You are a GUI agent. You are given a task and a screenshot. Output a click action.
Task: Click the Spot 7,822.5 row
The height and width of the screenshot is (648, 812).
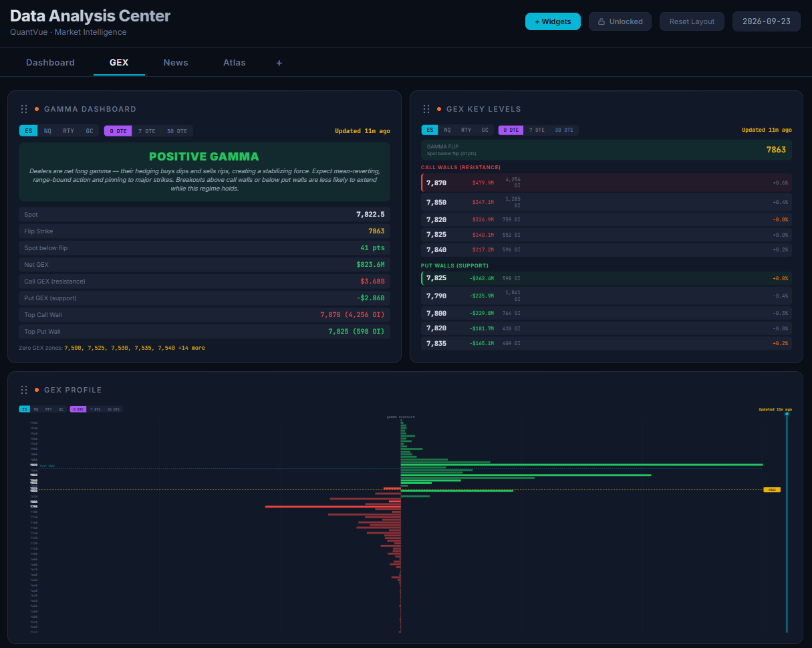tap(205, 215)
